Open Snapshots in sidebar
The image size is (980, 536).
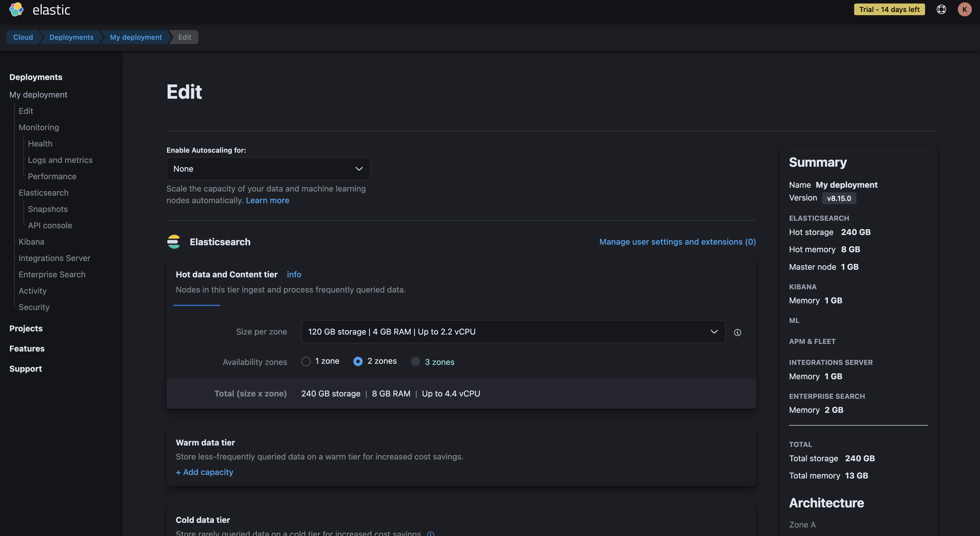pos(48,209)
